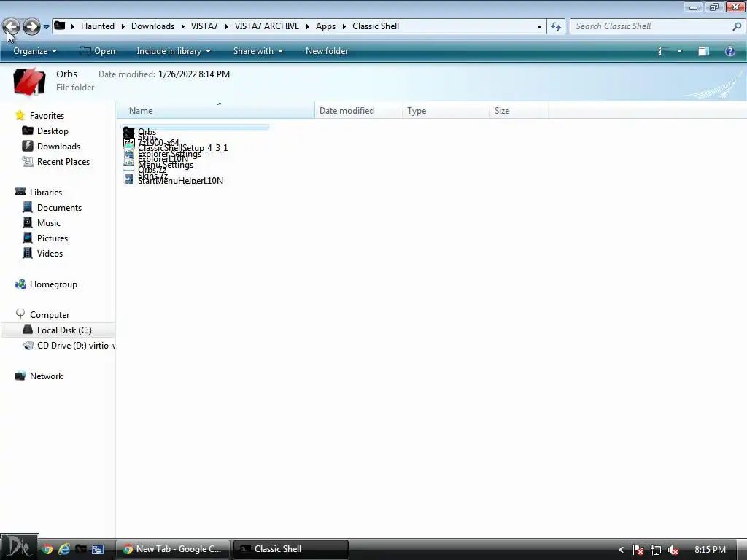Image resolution: width=747 pixels, height=560 pixels.
Task: Open Desktop under Favorites
Action: (x=53, y=131)
